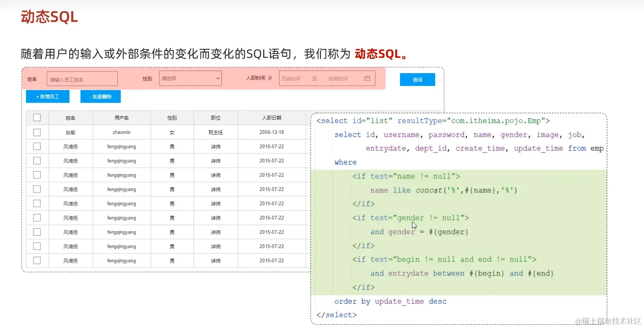This screenshot has width=644, height=328.
Task: Click the 入职时间 label in search form
Action: point(256,78)
